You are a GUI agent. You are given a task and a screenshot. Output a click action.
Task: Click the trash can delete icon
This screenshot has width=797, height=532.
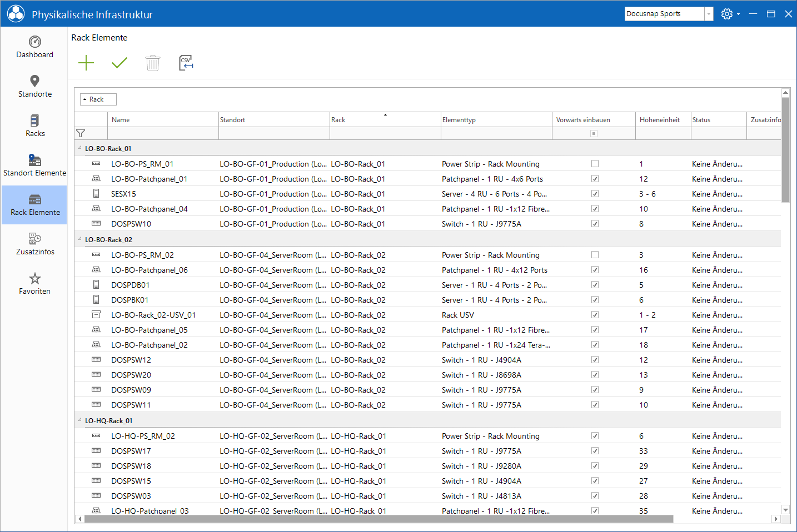click(x=153, y=63)
